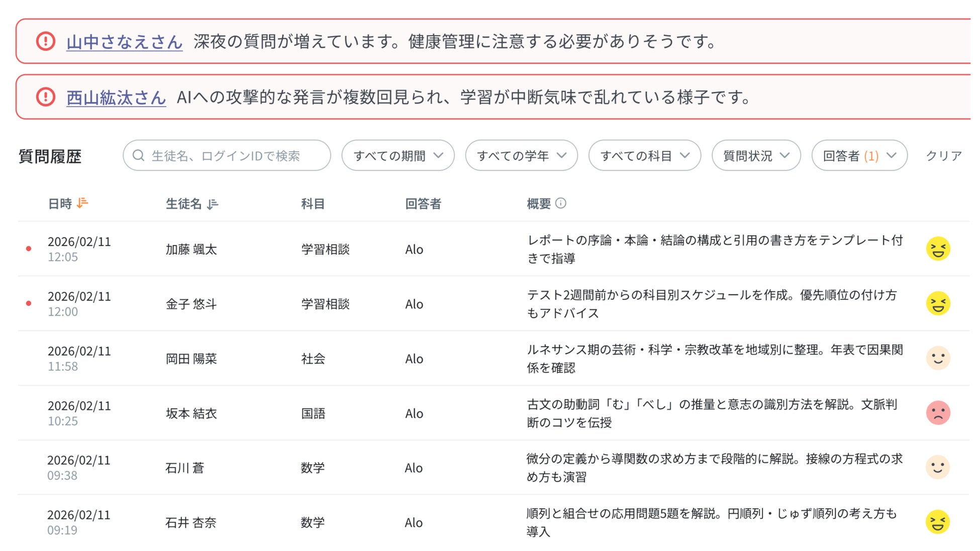Click the smile face on 石川 蒼's row

pyautogui.click(x=938, y=467)
